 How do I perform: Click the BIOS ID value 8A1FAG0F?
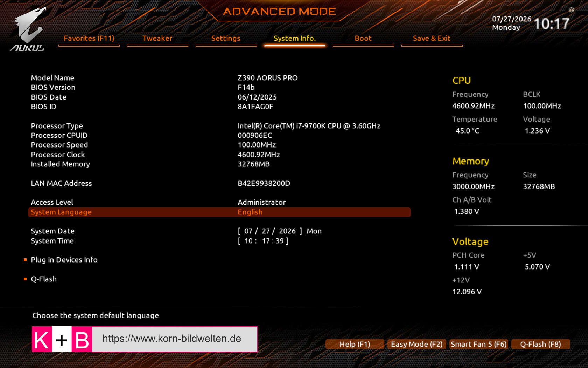255,107
